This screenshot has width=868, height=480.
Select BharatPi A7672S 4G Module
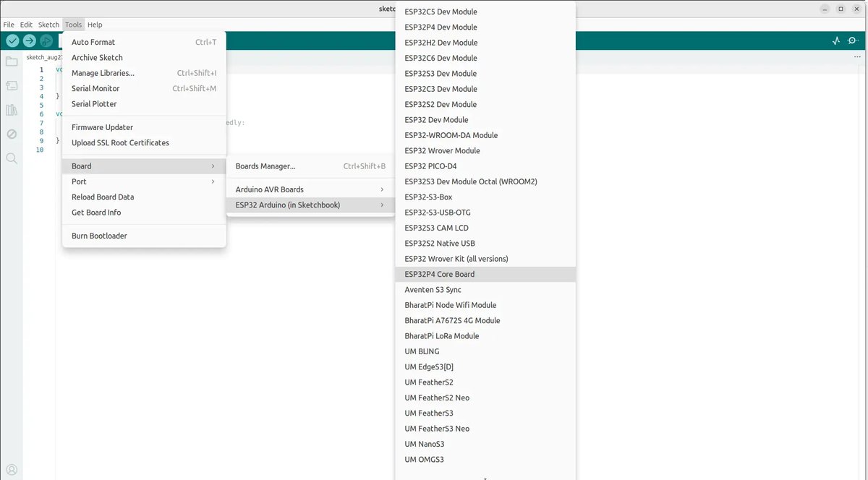coord(485,320)
